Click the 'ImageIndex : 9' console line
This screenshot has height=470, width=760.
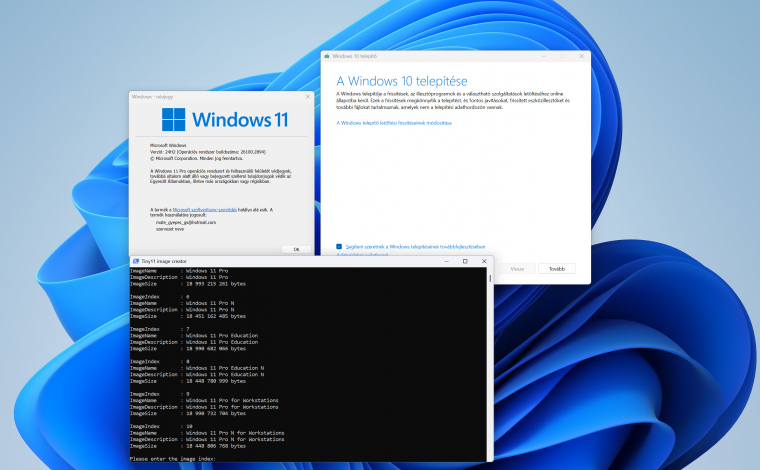click(160, 394)
